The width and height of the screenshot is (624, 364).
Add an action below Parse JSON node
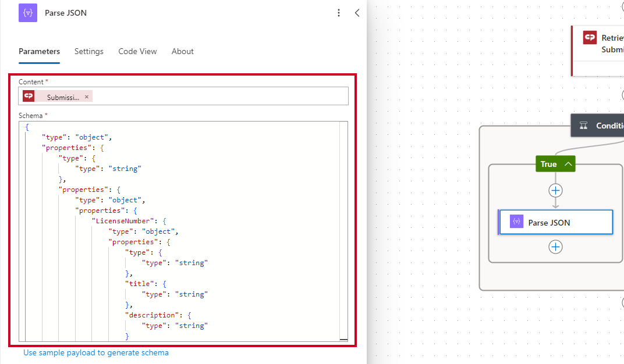pos(555,247)
